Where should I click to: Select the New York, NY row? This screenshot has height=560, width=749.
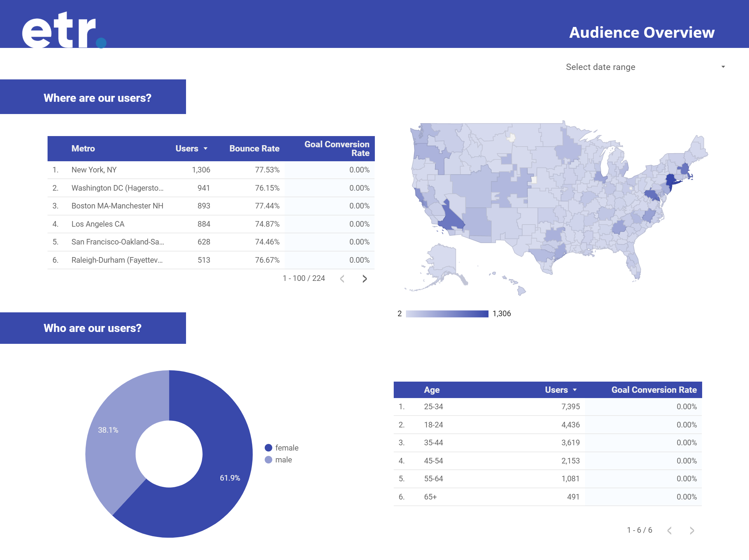94,170
